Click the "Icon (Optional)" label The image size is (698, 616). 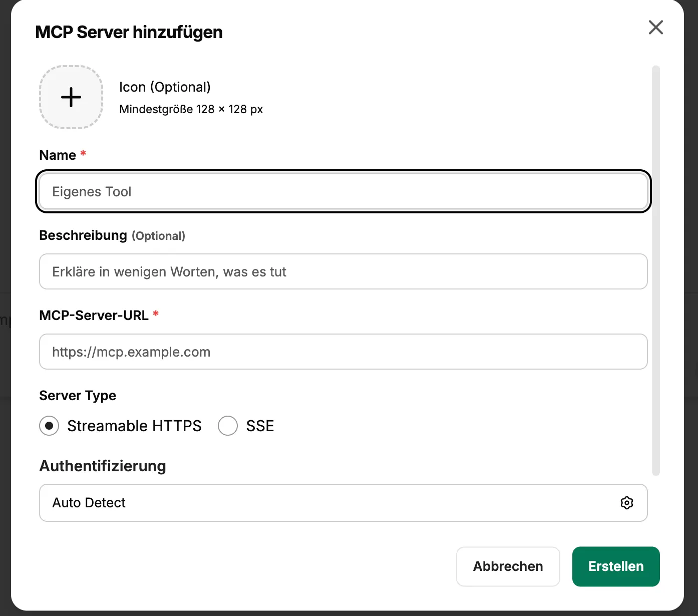165,87
